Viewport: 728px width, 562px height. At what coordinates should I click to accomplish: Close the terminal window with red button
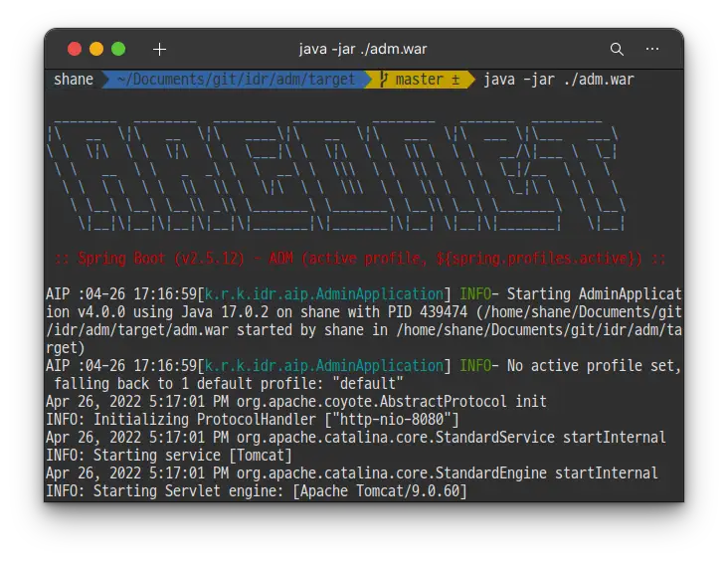(x=75, y=49)
